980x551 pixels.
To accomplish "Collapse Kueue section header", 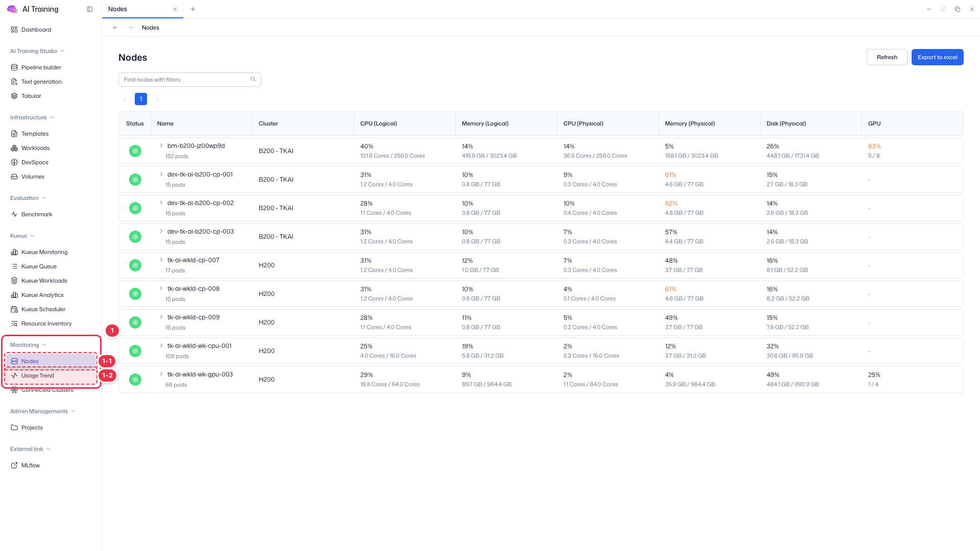I will click(x=22, y=236).
